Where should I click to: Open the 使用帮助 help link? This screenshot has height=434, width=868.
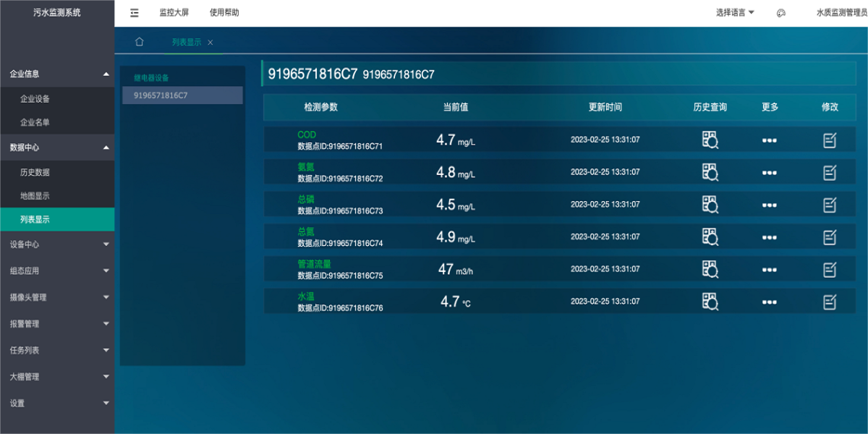224,12
